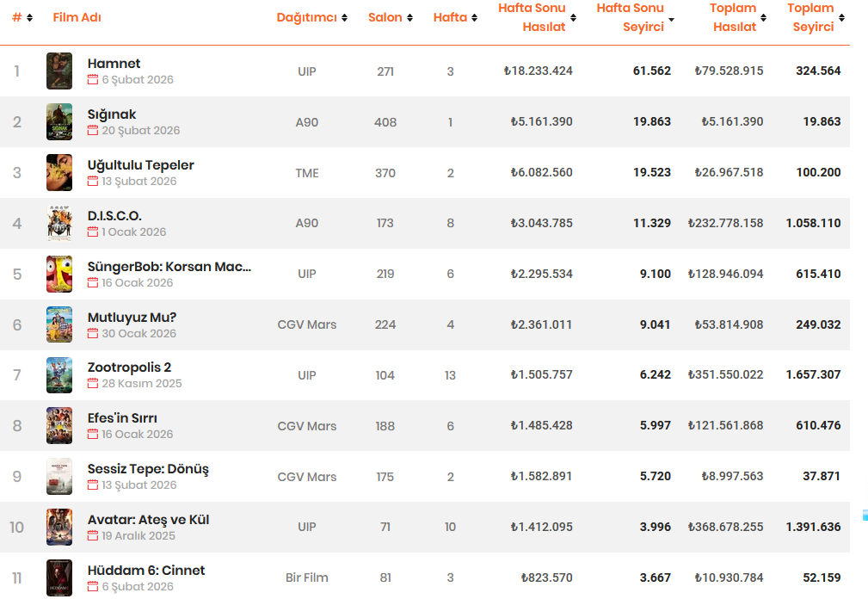Open Mutluyuz Mu? film title
The width and height of the screenshot is (868, 599).
132,318
